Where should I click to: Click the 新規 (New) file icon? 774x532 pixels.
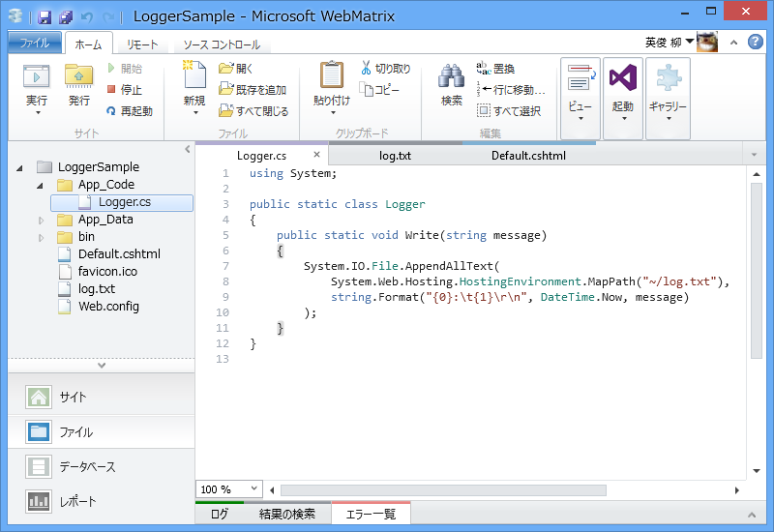194,74
